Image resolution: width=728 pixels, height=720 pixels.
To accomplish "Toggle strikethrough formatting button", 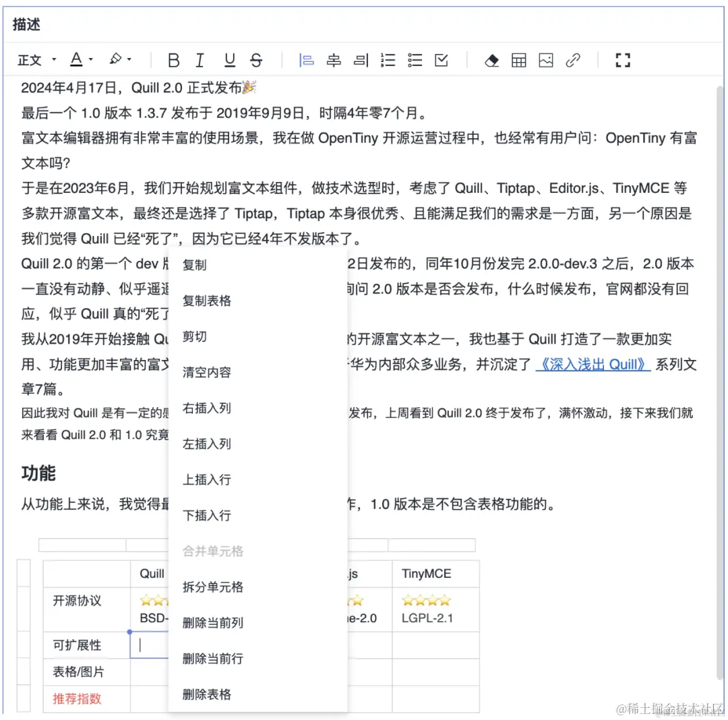I will (x=256, y=61).
